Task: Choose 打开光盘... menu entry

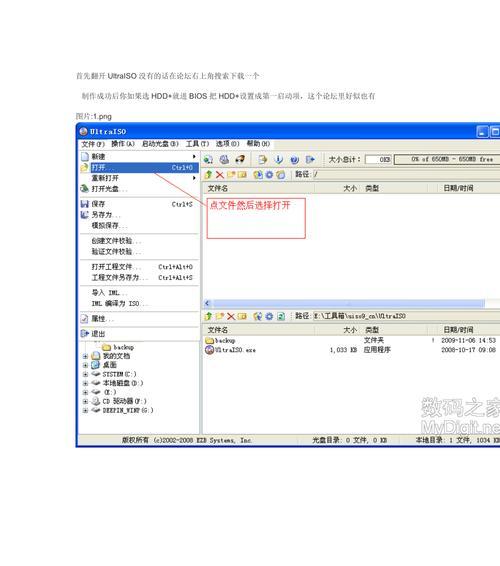Action: (x=139, y=189)
